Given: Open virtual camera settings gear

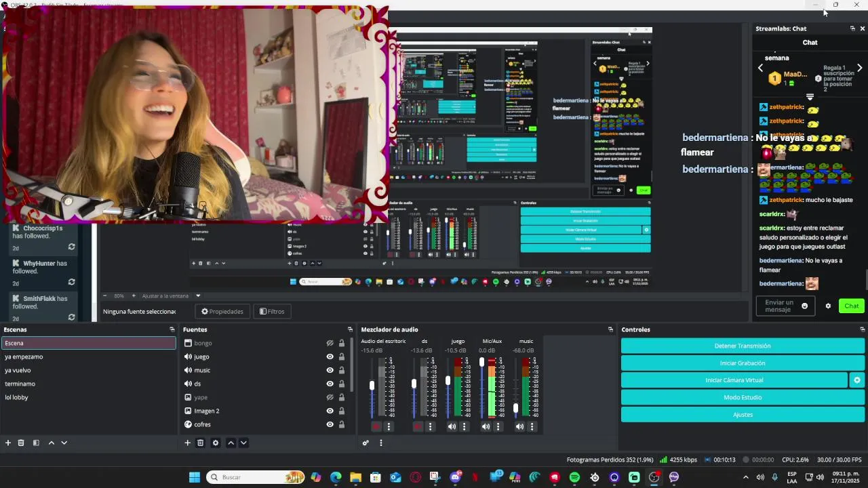Looking at the screenshot, I should pyautogui.click(x=857, y=380).
